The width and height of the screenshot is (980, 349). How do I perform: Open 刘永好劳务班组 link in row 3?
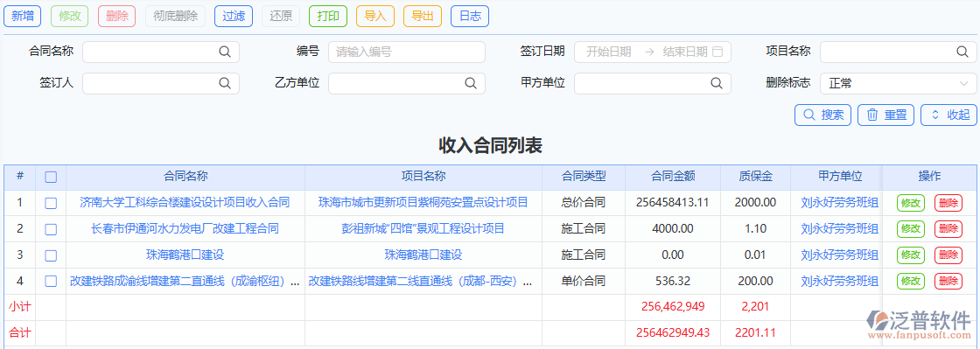coord(840,255)
